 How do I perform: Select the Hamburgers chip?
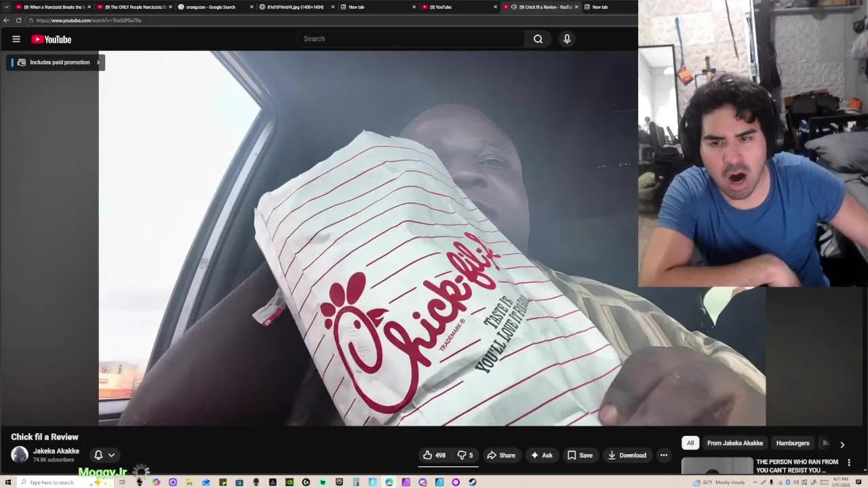pyautogui.click(x=793, y=443)
